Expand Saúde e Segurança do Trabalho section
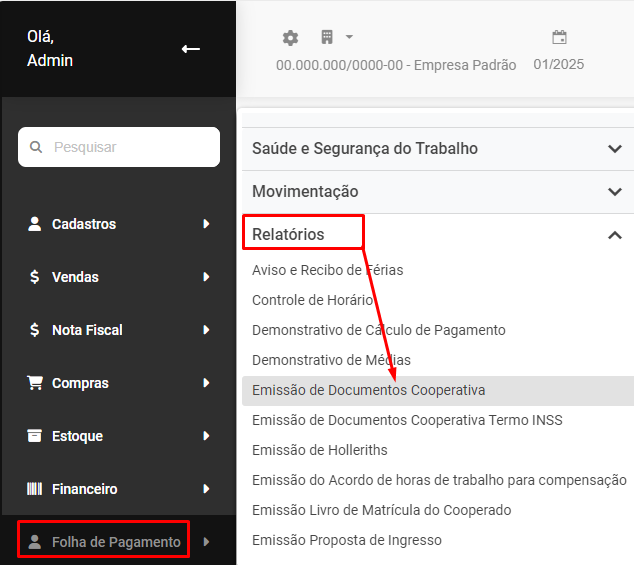The image size is (634, 565). point(615,149)
